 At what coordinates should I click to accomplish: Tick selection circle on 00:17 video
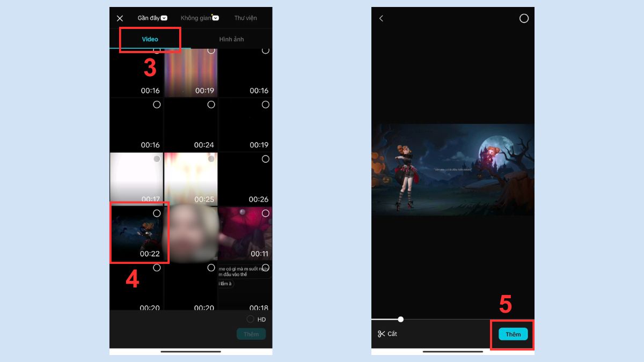pos(157,159)
